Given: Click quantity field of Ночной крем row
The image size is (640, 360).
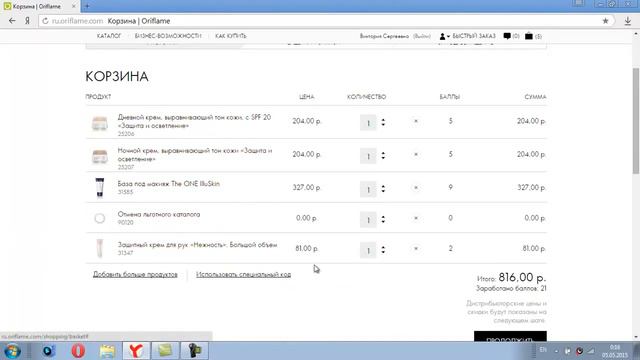Looking at the screenshot, I should click(368, 156).
